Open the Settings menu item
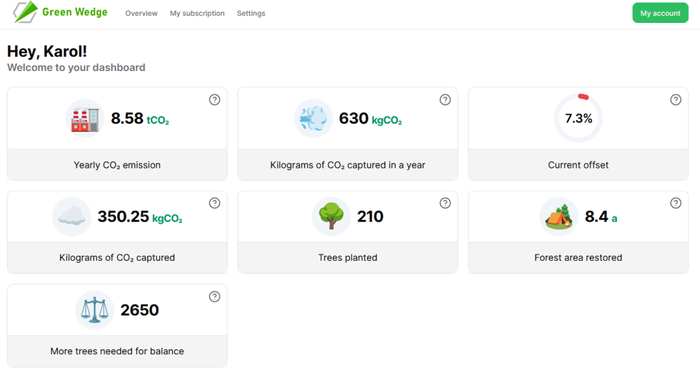This screenshot has width=700, height=385. (x=251, y=13)
